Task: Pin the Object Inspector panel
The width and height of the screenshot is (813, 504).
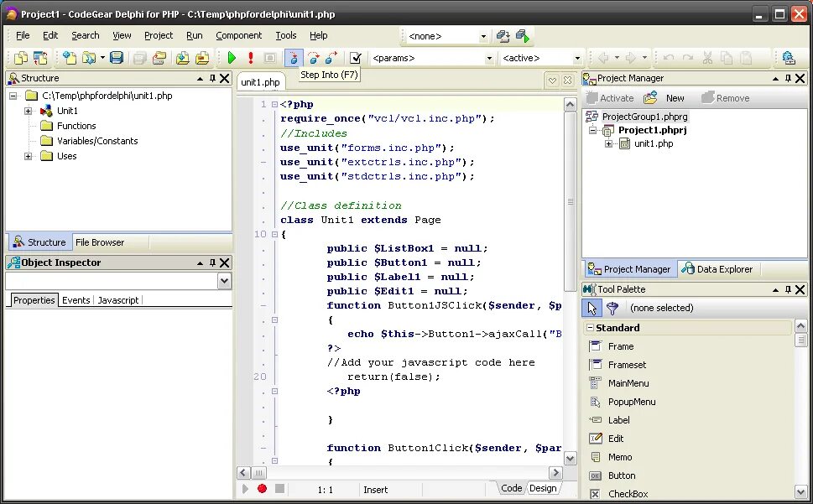Action: (x=212, y=262)
